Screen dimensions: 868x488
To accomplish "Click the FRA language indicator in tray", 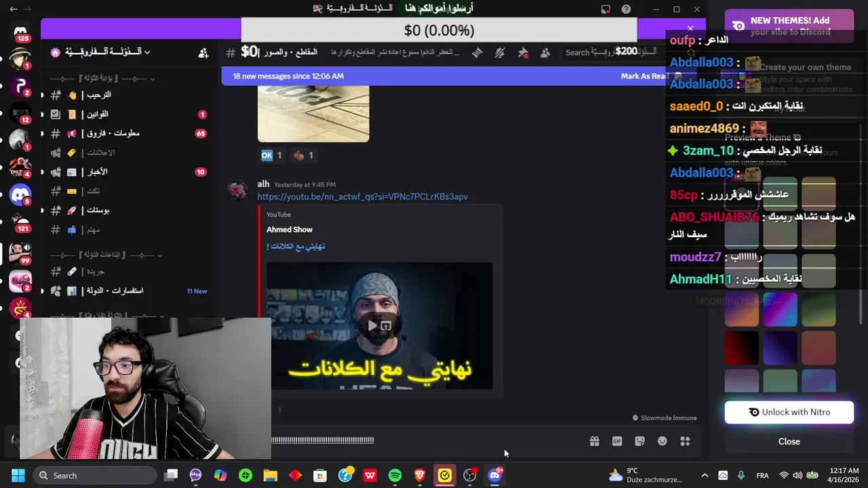I will [x=762, y=476].
